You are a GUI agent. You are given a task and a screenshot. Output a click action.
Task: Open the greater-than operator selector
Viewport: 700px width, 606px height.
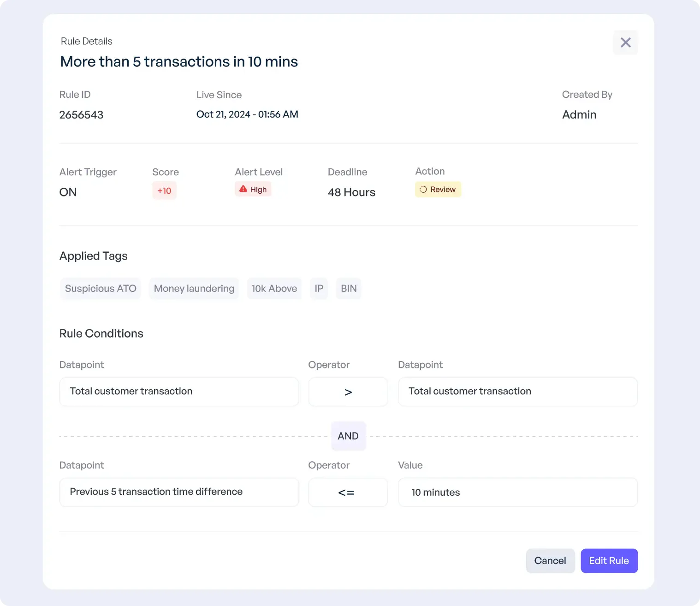pyautogui.click(x=348, y=392)
